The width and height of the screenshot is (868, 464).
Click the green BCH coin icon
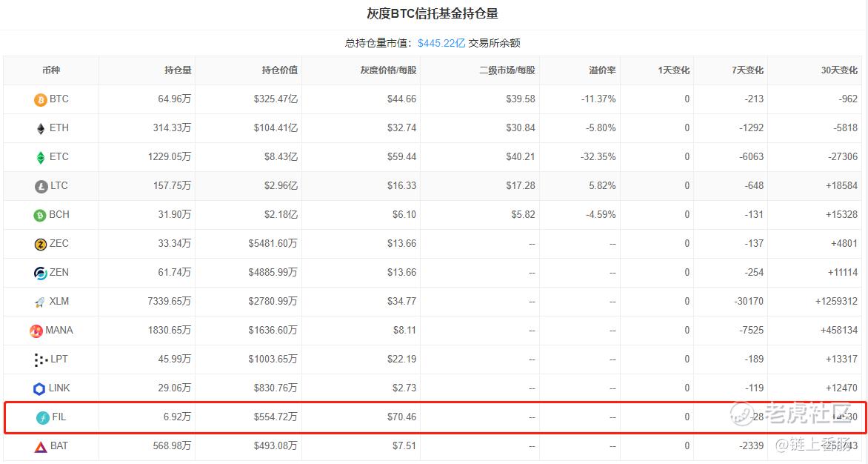point(40,216)
